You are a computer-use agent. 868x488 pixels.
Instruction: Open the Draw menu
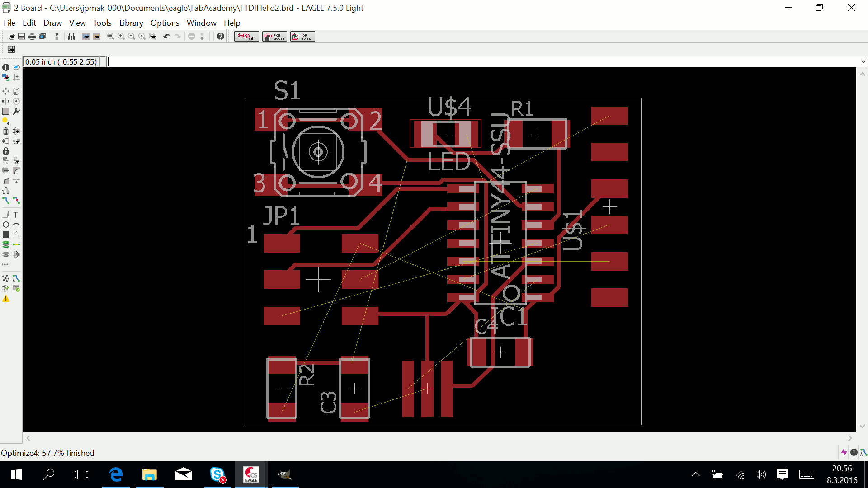point(52,23)
